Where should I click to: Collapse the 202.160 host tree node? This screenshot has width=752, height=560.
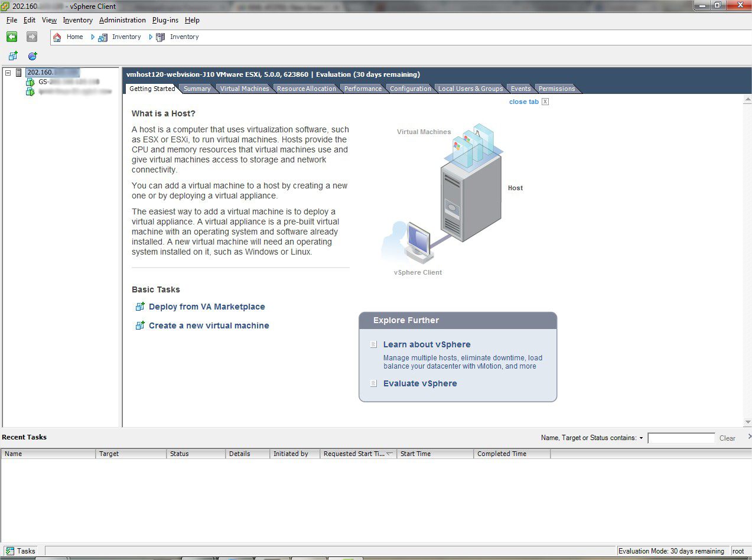pyautogui.click(x=8, y=73)
